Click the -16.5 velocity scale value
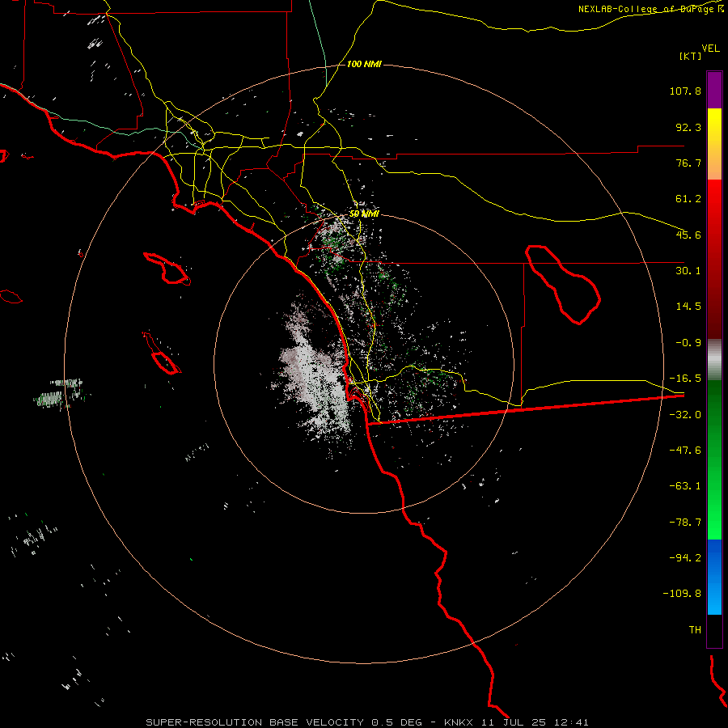Viewport: 728px width, 728px height. point(685,379)
